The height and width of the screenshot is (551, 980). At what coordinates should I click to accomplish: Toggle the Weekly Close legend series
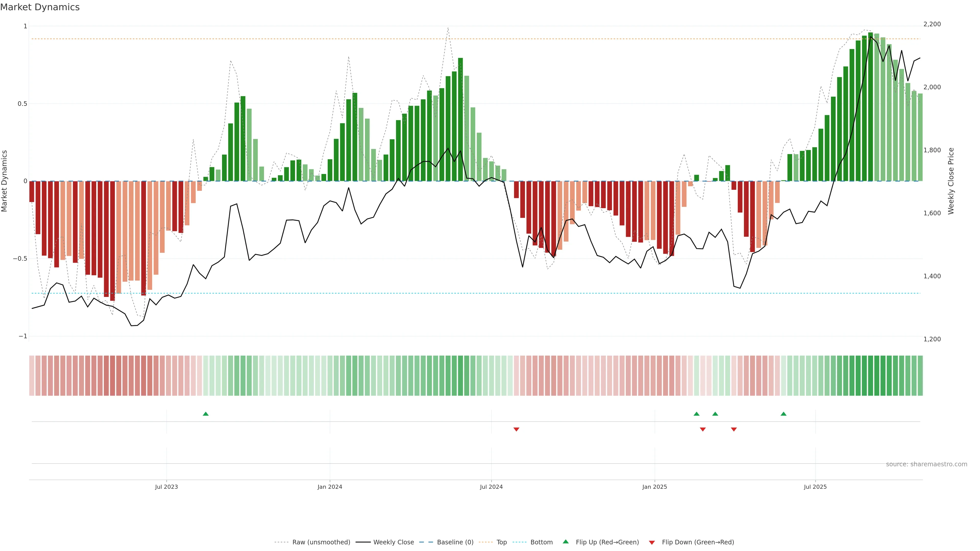point(393,542)
